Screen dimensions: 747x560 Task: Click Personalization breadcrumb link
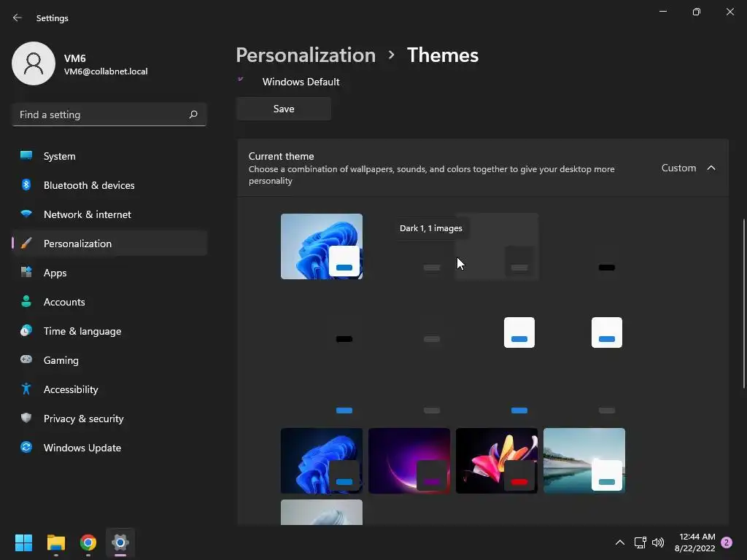[306, 55]
